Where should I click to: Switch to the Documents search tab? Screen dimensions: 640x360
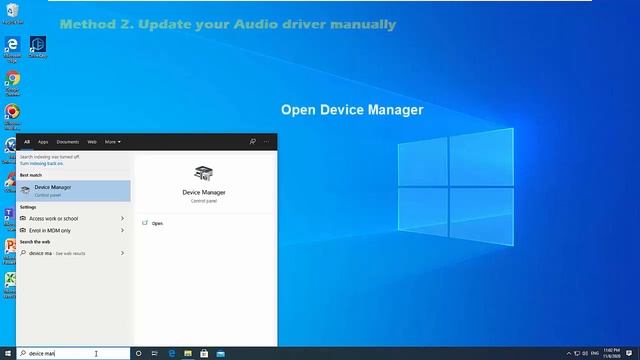68,142
